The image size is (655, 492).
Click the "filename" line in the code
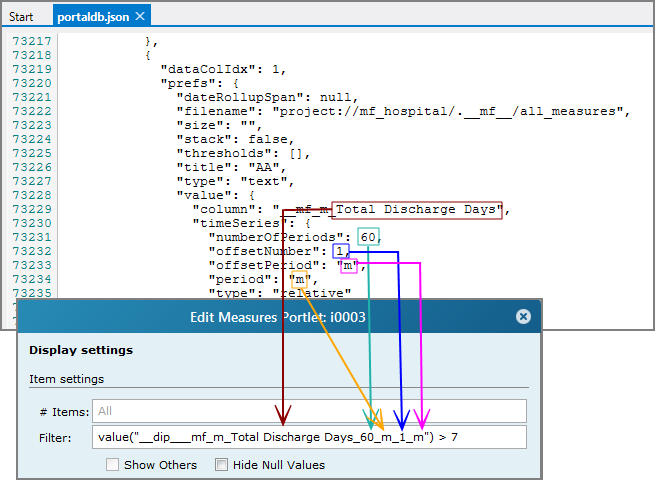pos(402,111)
